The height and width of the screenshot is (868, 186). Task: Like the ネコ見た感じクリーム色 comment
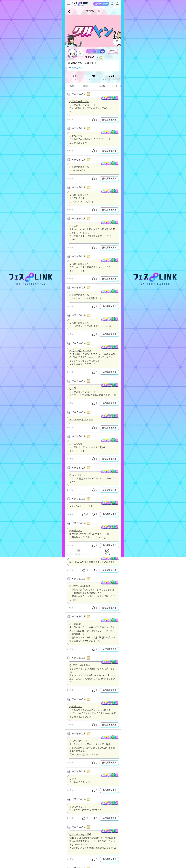[93, 649]
